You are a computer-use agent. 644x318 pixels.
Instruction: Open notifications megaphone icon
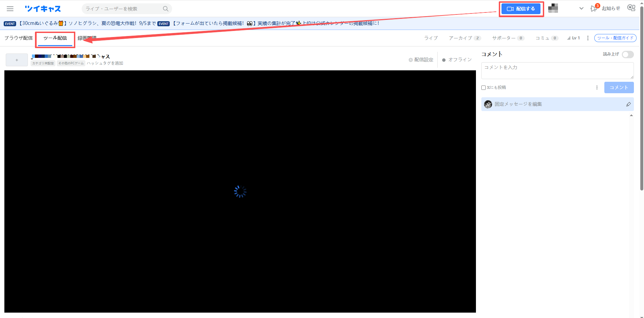point(594,8)
